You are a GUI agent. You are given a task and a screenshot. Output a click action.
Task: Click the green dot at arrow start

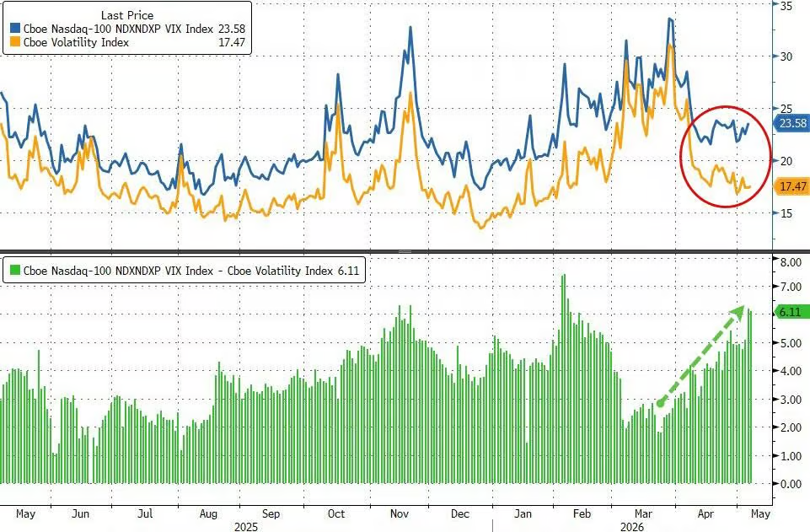pyautogui.click(x=660, y=403)
